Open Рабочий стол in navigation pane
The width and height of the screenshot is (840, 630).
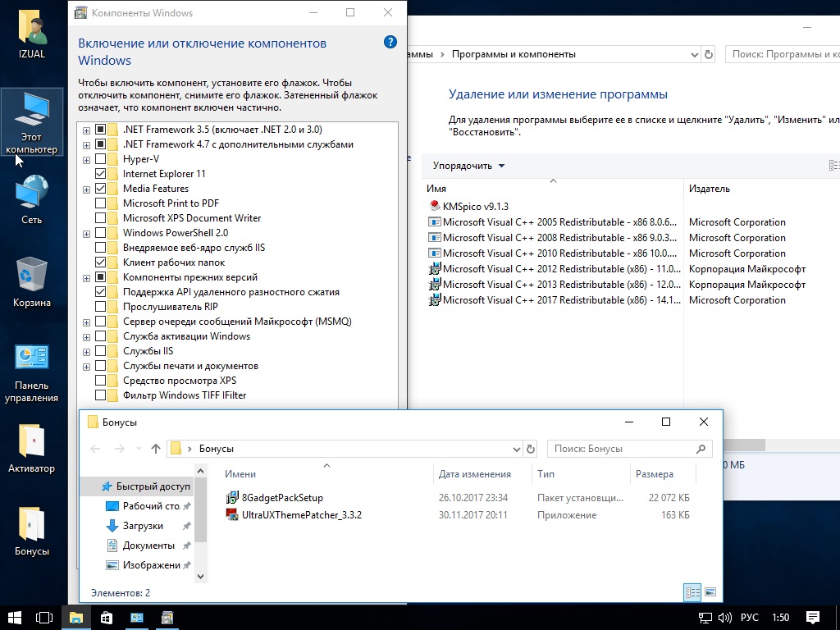point(150,505)
